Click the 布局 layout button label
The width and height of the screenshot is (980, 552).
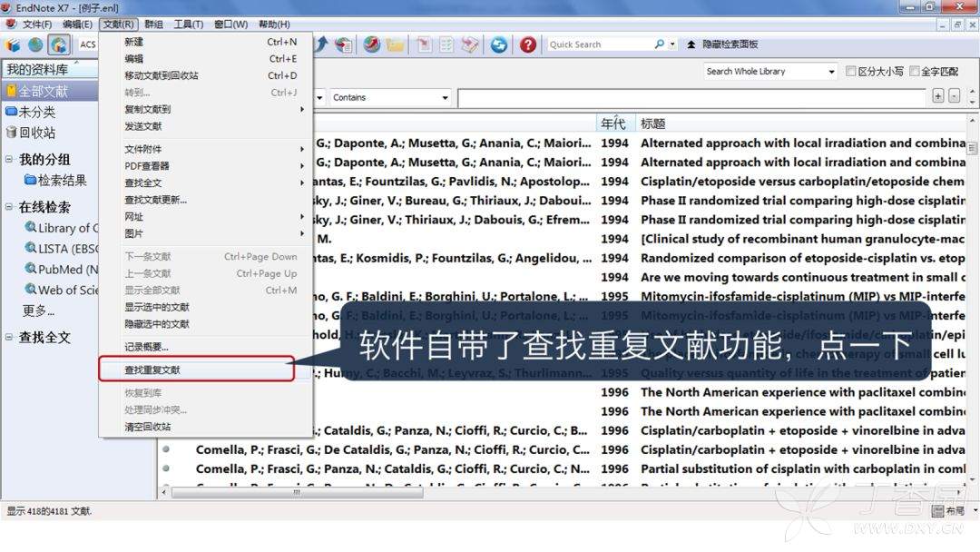[955, 511]
